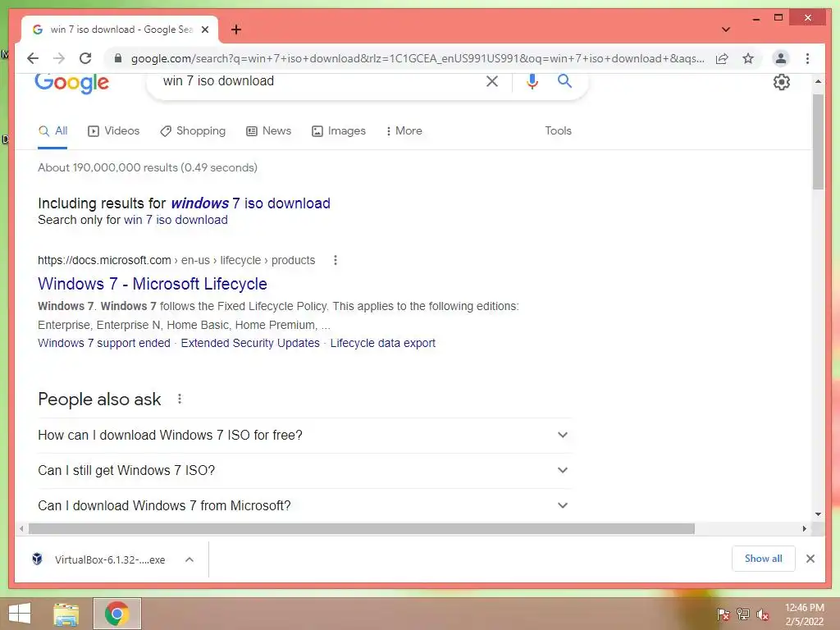Click the padlock site info icon

coord(118,58)
